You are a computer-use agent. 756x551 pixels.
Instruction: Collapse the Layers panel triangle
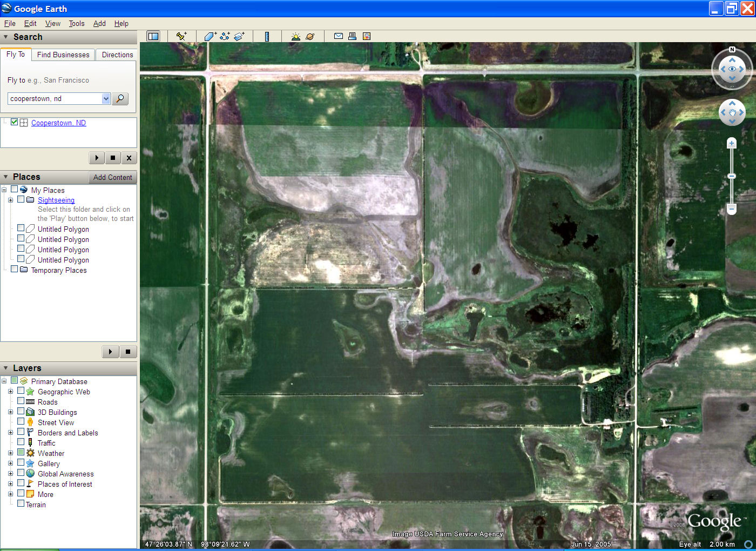click(6, 368)
